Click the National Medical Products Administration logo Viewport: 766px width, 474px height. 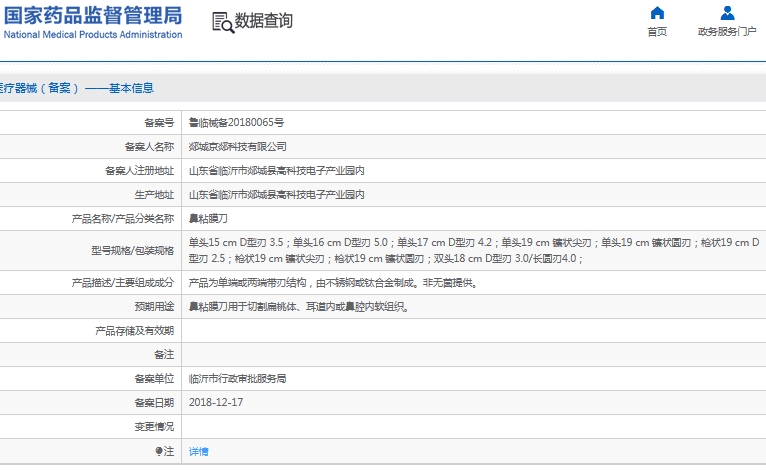[x=93, y=22]
